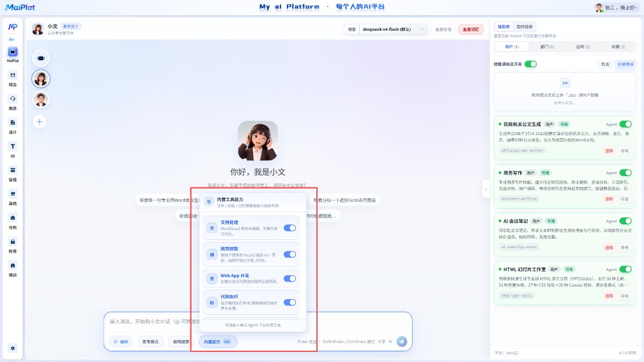Viewport: 644px width, 362px height.
Task: Select the 内置 (3) skills tab
Action: click(618, 47)
